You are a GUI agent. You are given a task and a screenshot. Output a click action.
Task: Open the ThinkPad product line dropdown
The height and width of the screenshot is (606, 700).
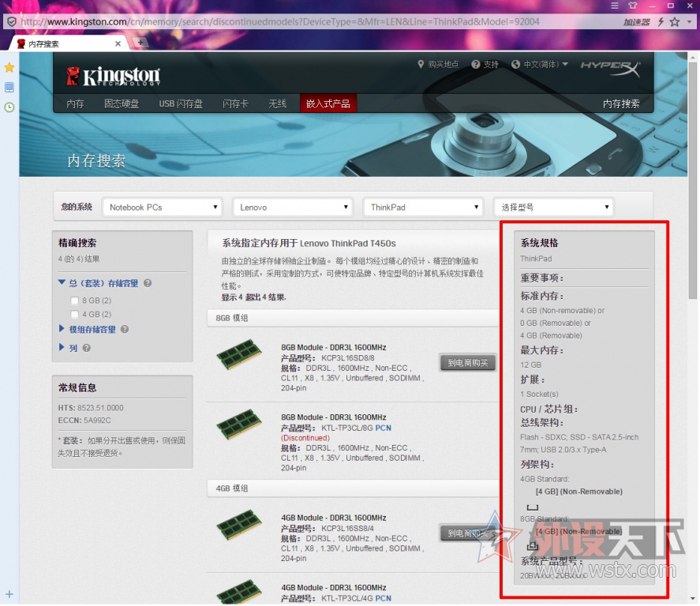click(423, 207)
